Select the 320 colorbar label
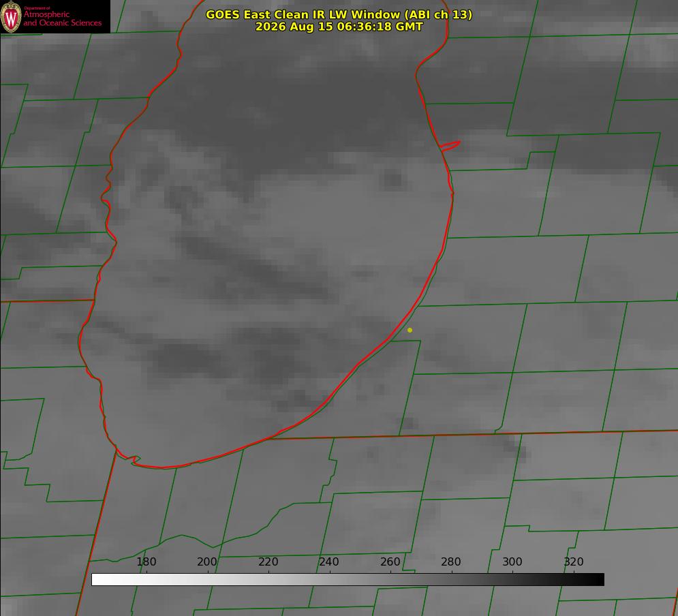 coord(574,561)
